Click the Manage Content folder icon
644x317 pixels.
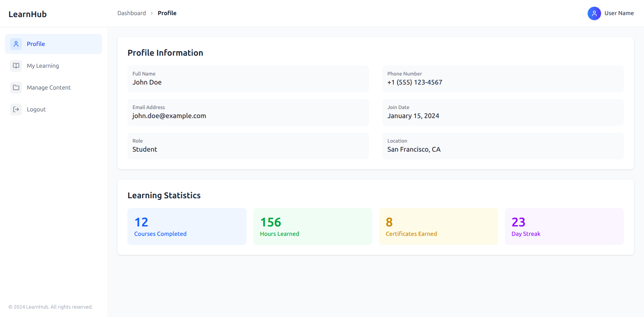pyautogui.click(x=16, y=88)
